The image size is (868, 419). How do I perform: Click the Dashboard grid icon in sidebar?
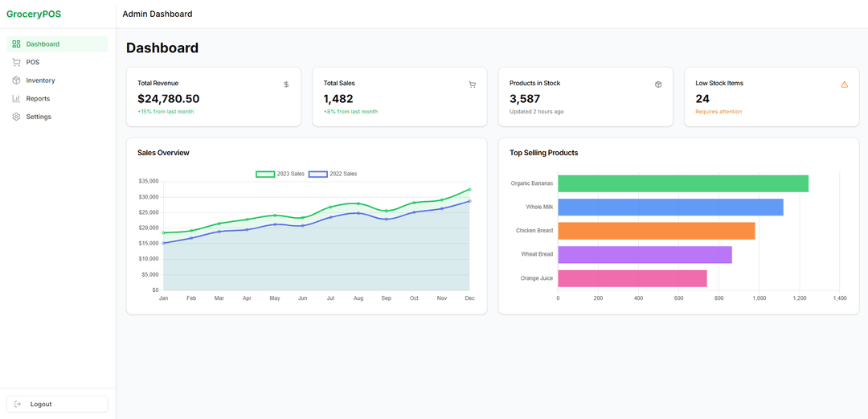pyautogui.click(x=17, y=44)
